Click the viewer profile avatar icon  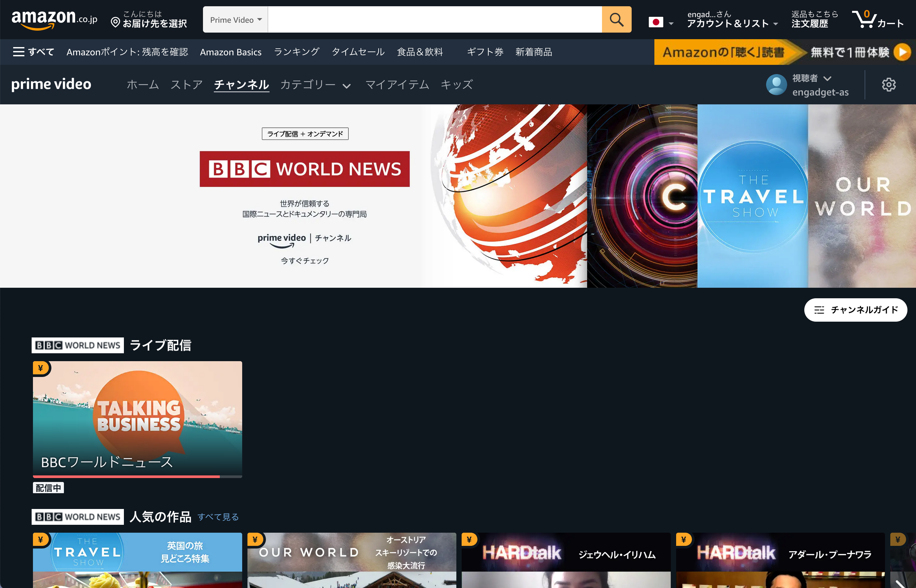[777, 85]
